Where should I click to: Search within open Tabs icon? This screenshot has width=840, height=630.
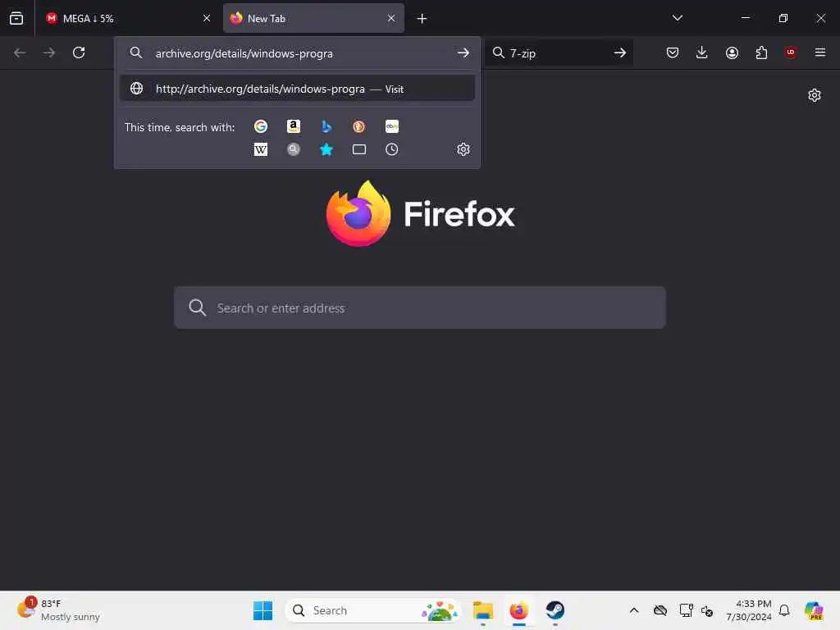(359, 149)
